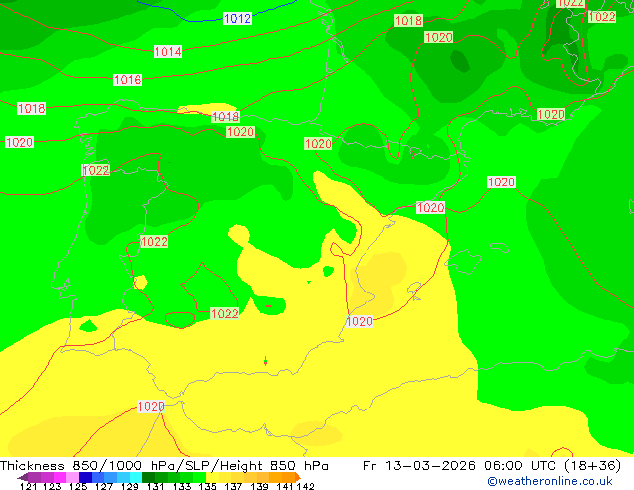Screen dimensions: 634x490
Task: Click the legend value 142
Action: coord(305,486)
